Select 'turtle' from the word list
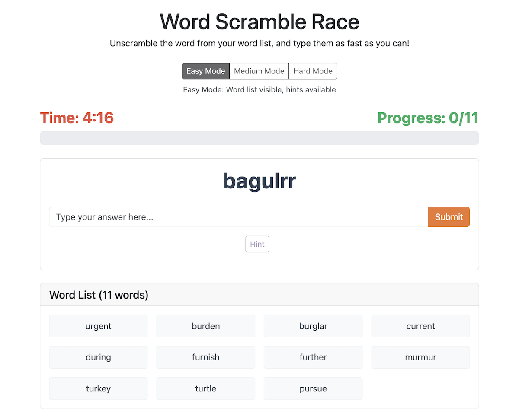 tap(205, 388)
